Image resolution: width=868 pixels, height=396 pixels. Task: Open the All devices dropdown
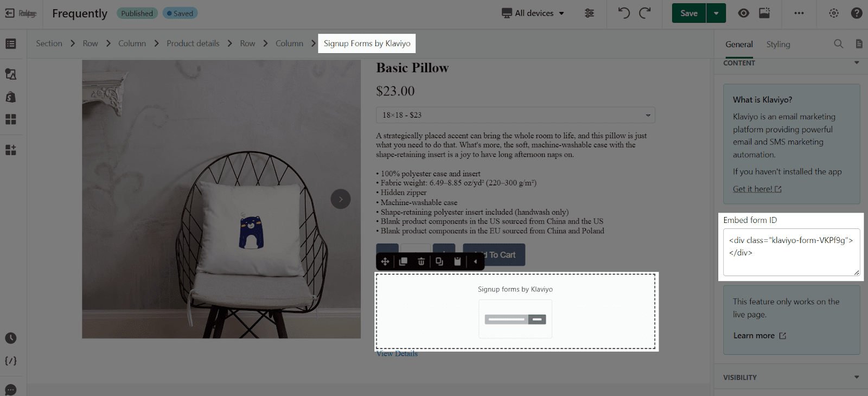click(533, 13)
